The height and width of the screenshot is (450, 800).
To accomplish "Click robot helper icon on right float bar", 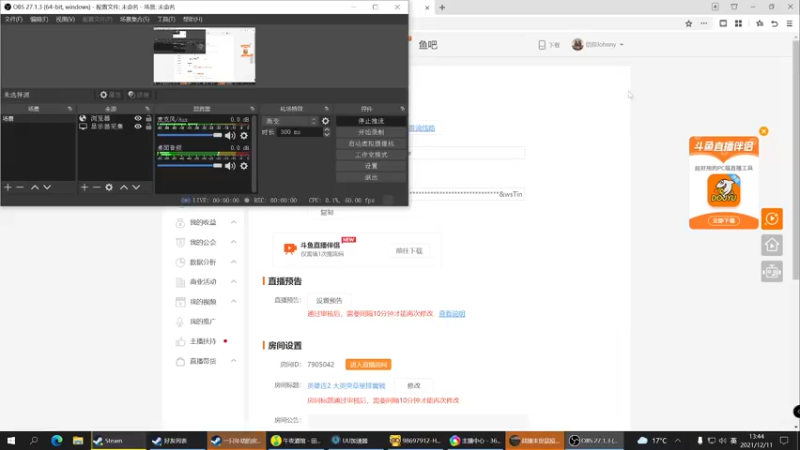I will [x=772, y=272].
